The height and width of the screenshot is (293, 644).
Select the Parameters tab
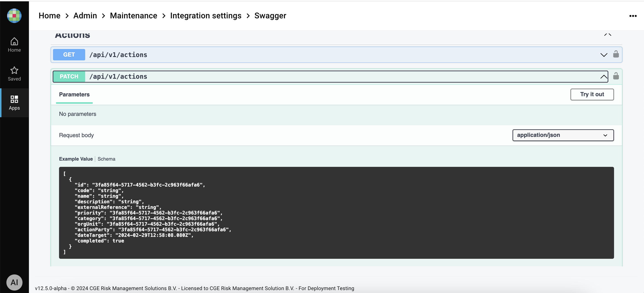(x=74, y=95)
